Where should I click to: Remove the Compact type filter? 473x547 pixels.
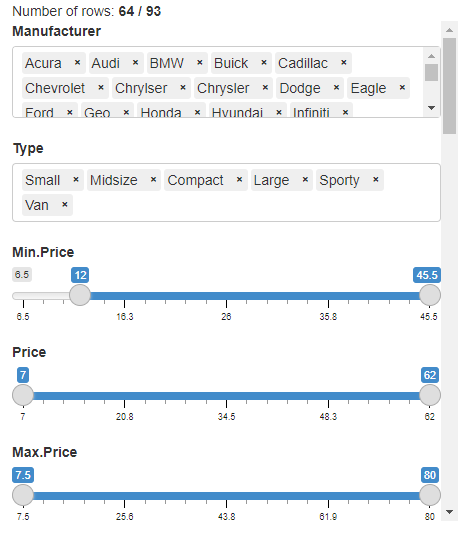coord(239,180)
